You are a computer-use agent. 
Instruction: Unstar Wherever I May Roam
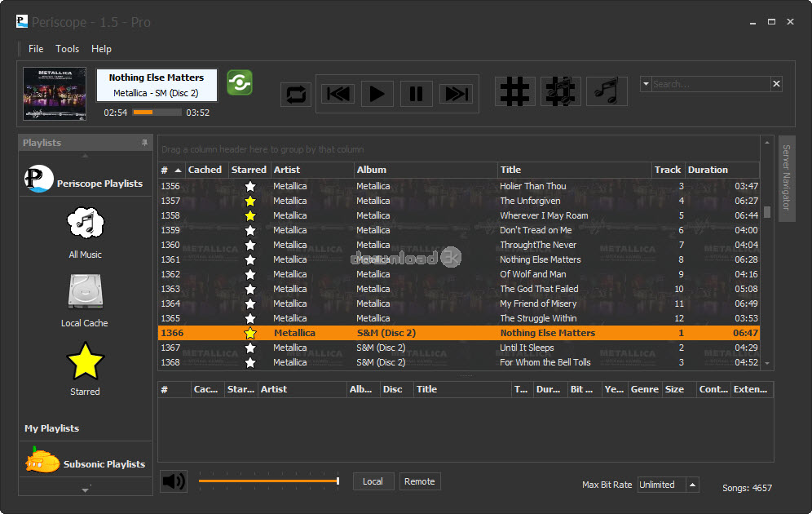click(x=250, y=215)
